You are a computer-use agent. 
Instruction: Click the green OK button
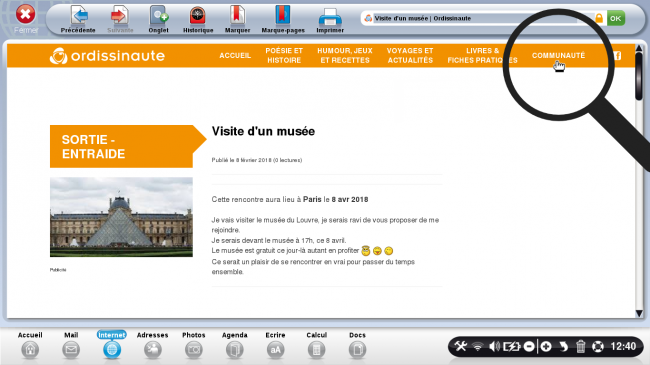(616, 18)
